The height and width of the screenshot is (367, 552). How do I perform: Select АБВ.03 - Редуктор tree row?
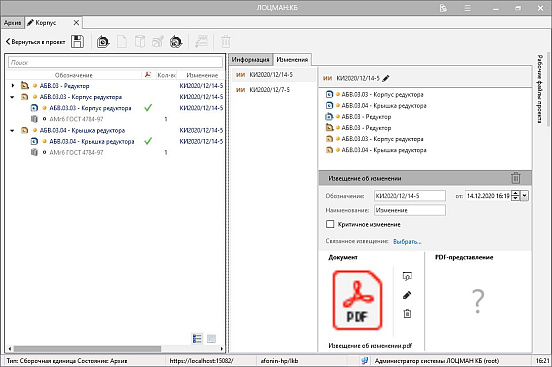click(115, 86)
